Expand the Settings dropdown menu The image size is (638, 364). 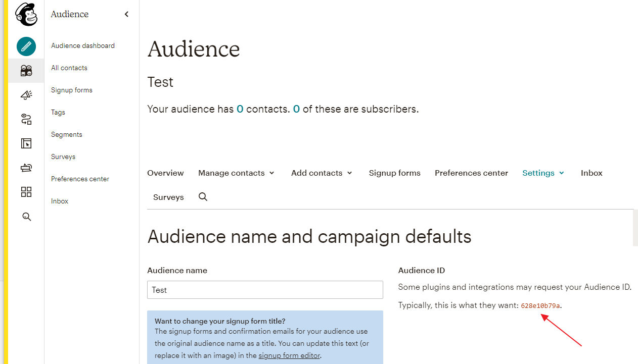[x=543, y=173]
